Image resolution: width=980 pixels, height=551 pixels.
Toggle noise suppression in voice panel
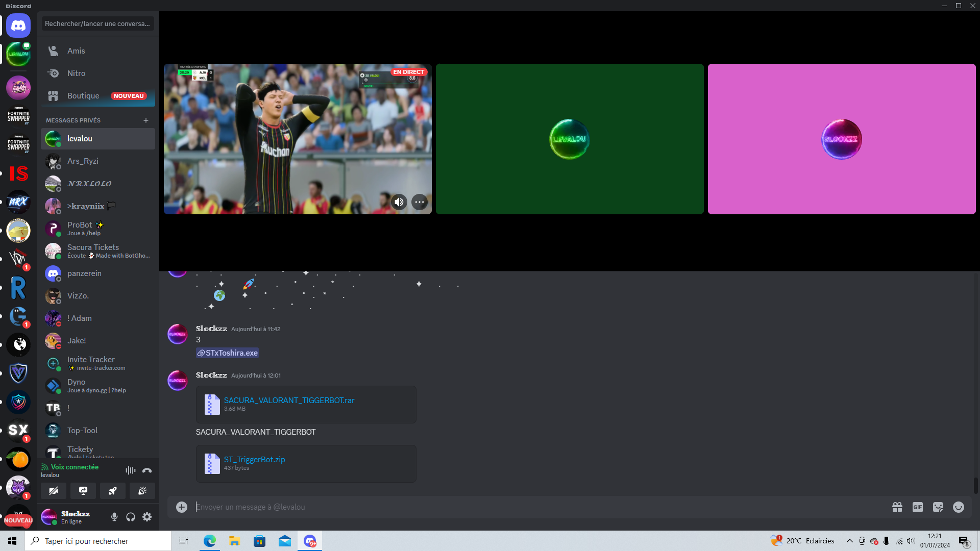[131, 470]
